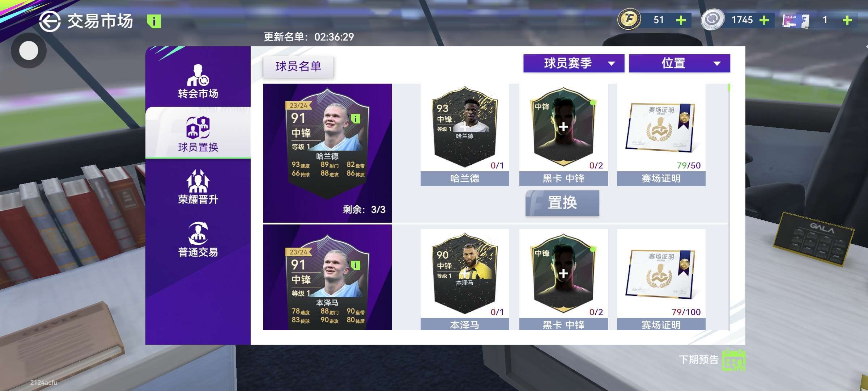Select the 90 本泽马 requirement card slot
This screenshot has height=391, width=868.
pyautogui.click(x=465, y=274)
